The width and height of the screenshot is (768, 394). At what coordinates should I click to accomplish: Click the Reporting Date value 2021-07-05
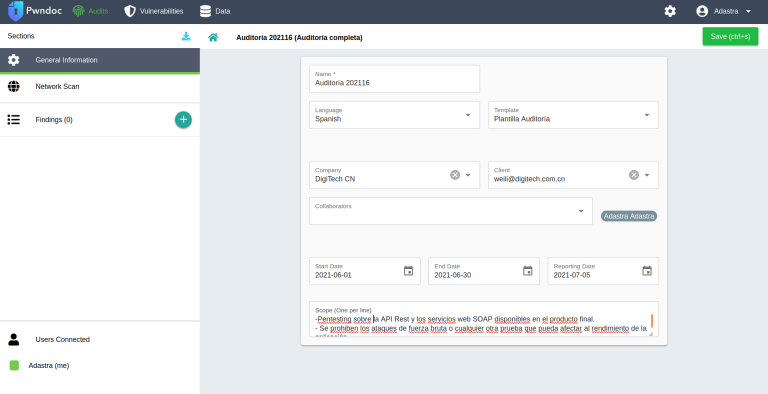click(x=572, y=275)
